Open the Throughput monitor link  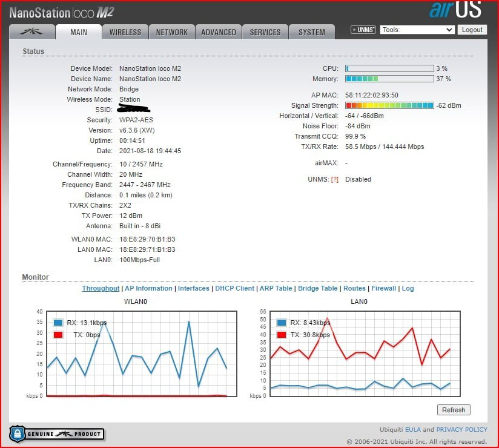pyautogui.click(x=101, y=288)
